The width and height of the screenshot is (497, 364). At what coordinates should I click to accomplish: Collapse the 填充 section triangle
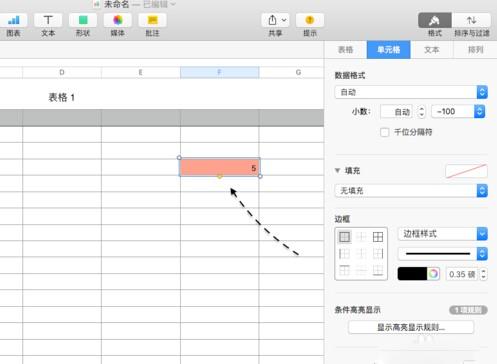click(337, 170)
